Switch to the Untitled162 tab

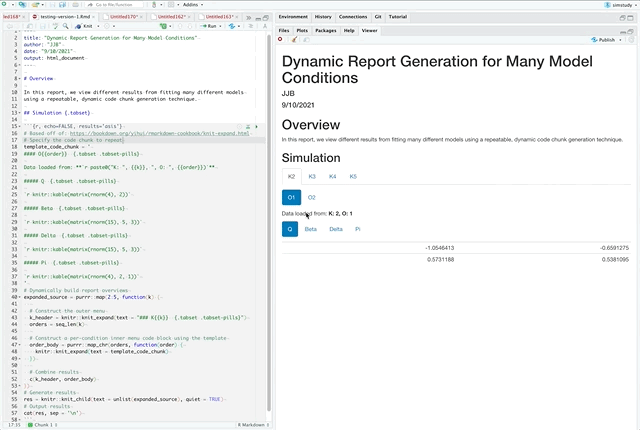click(170, 17)
